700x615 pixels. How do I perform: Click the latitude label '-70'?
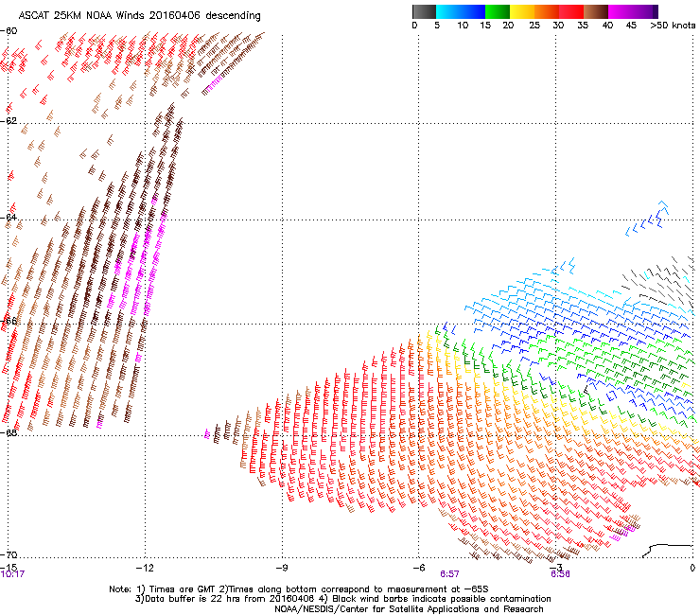9,554
